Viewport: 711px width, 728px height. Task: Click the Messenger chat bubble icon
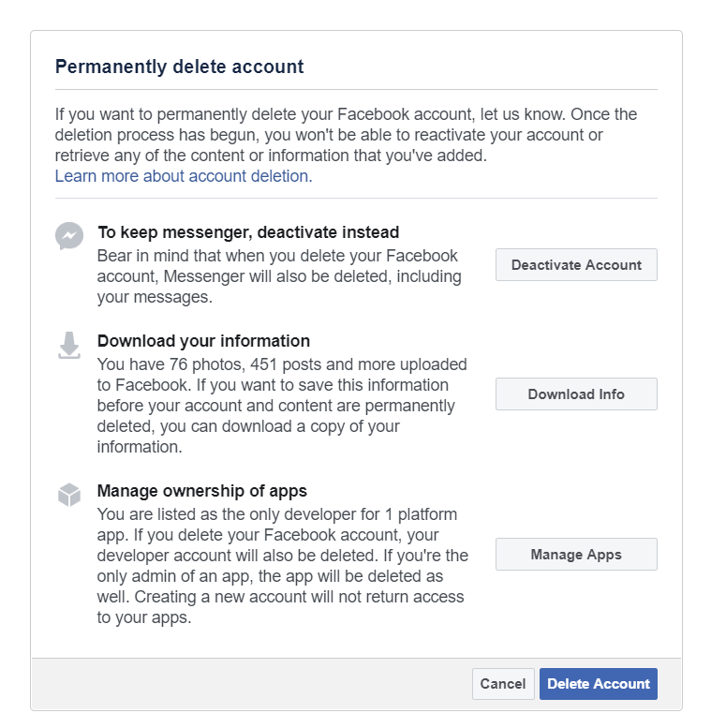(x=69, y=236)
